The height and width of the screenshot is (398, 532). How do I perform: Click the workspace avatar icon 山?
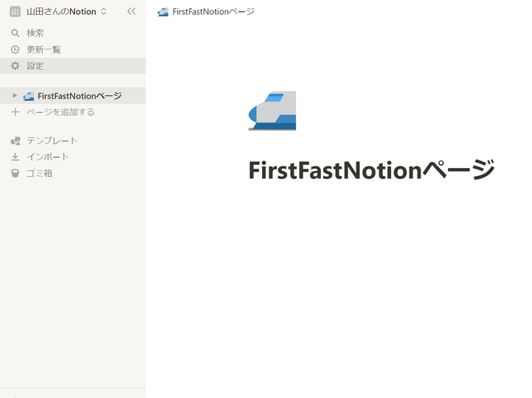pos(15,12)
